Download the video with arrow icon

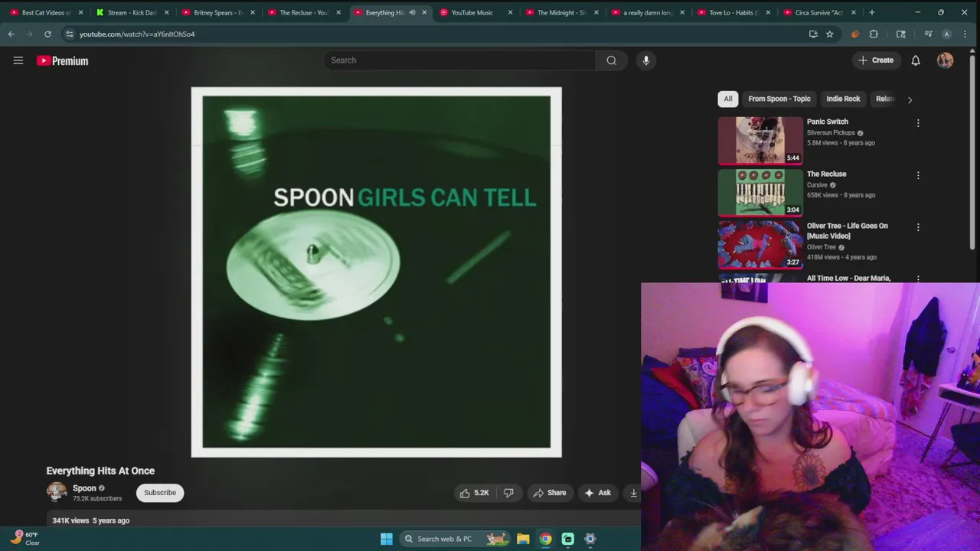coord(633,493)
